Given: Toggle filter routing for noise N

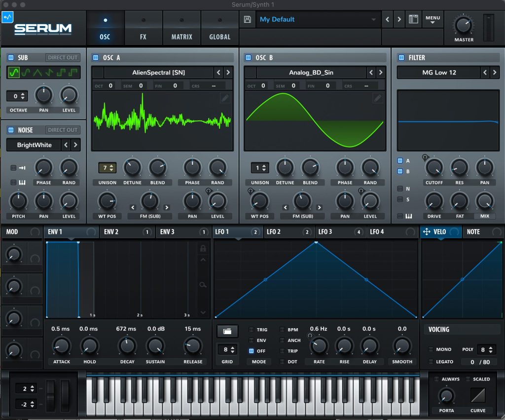Looking at the screenshot, I should [x=400, y=189].
